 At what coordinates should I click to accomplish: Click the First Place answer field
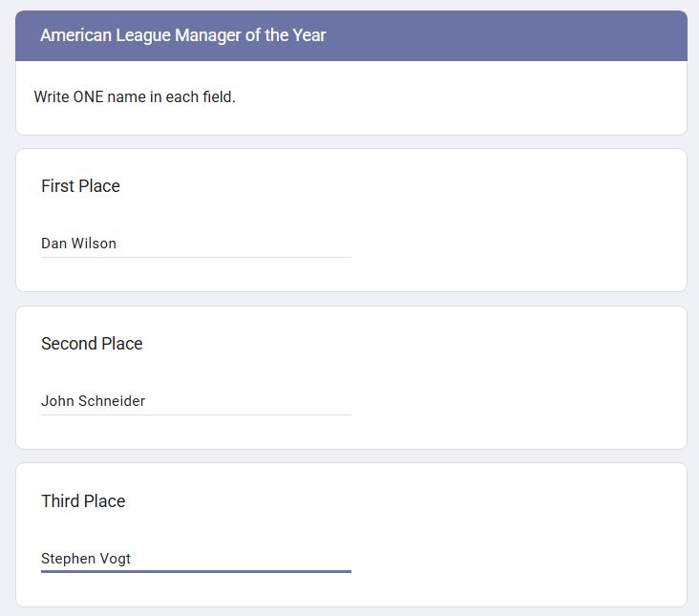coord(196,244)
